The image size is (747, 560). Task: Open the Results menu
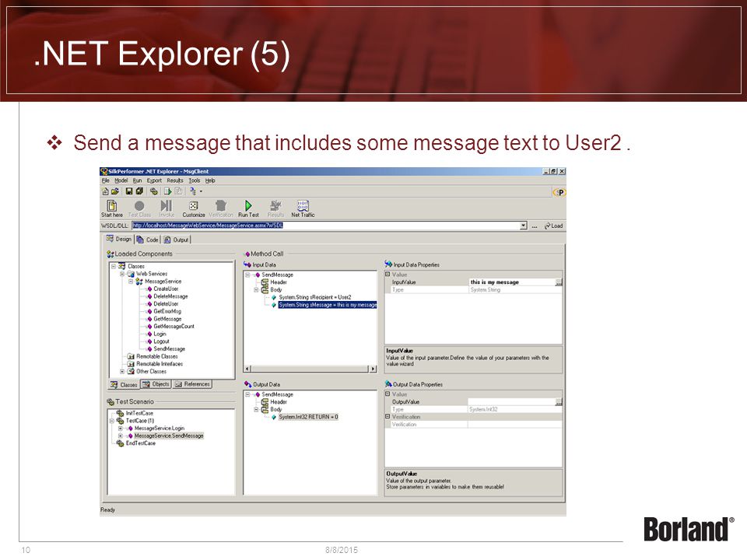[175, 180]
